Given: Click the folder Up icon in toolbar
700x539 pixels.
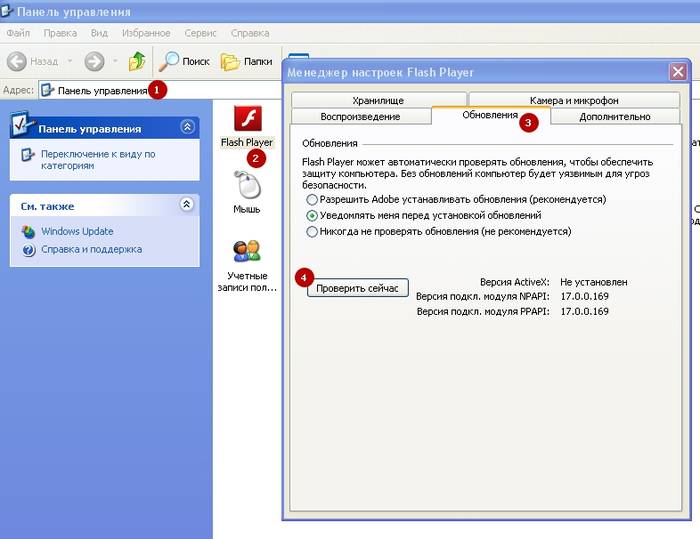Looking at the screenshot, I should pyautogui.click(x=137, y=62).
